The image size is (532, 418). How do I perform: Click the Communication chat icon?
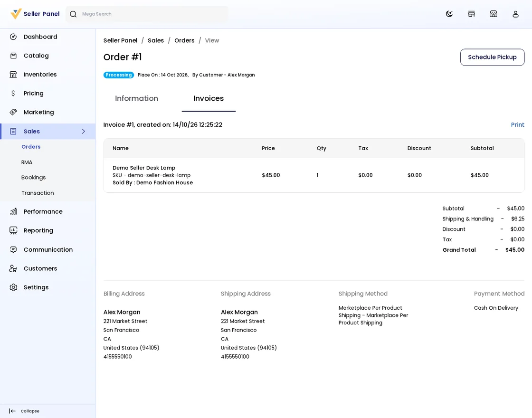(13, 249)
